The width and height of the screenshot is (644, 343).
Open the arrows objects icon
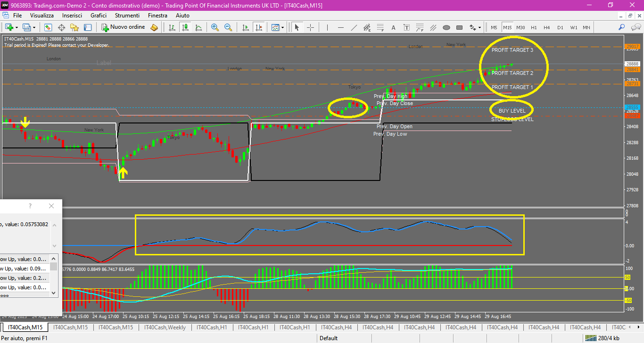(473, 27)
